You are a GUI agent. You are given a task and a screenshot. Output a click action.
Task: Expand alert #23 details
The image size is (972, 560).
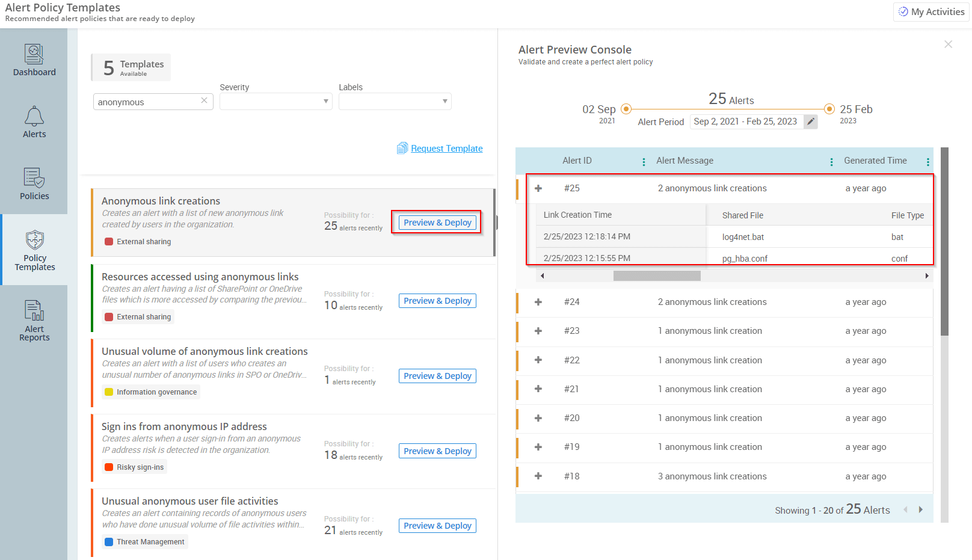coord(538,331)
